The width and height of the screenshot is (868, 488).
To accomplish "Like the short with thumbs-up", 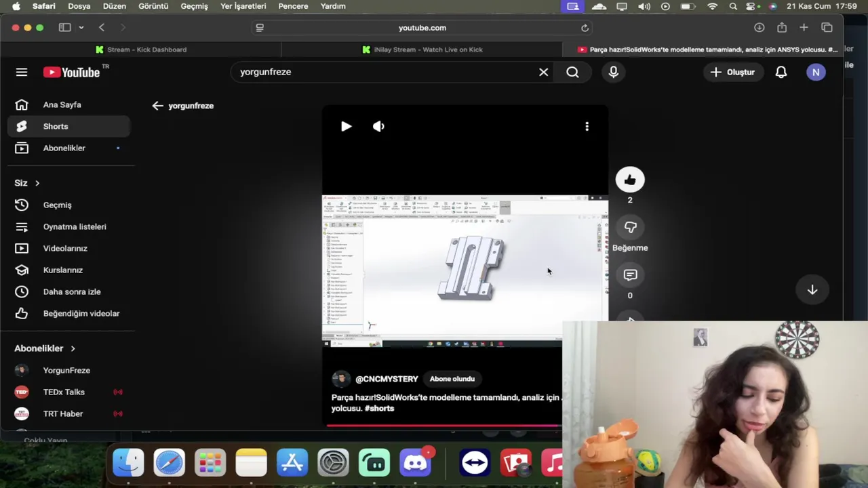I will pyautogui.click(x=630, y=180).
